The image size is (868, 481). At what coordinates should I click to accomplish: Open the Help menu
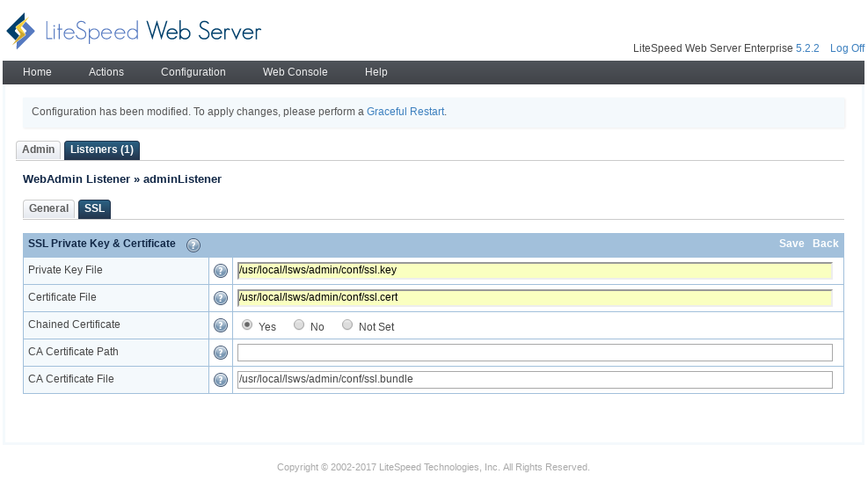tap(376, 72)
